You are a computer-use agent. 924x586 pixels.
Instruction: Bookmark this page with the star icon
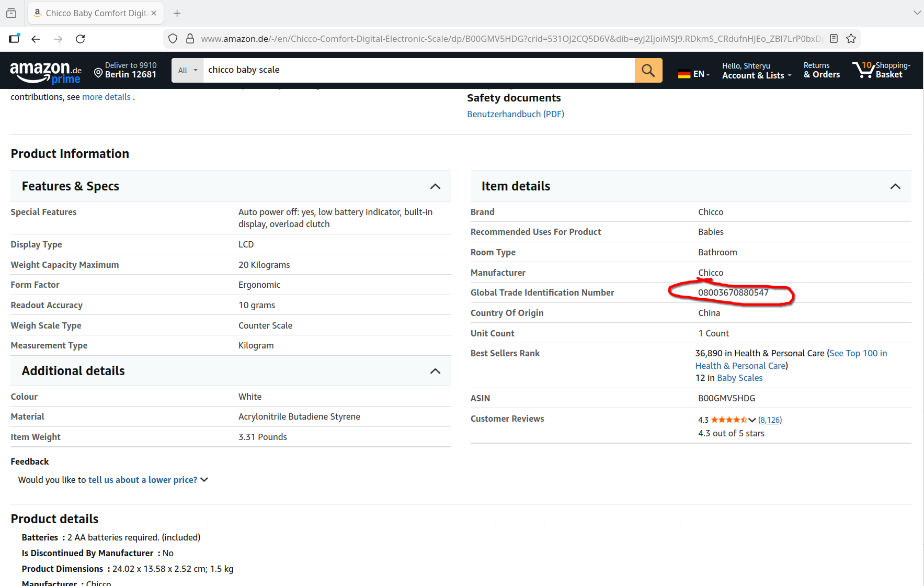tap(851, 39)
